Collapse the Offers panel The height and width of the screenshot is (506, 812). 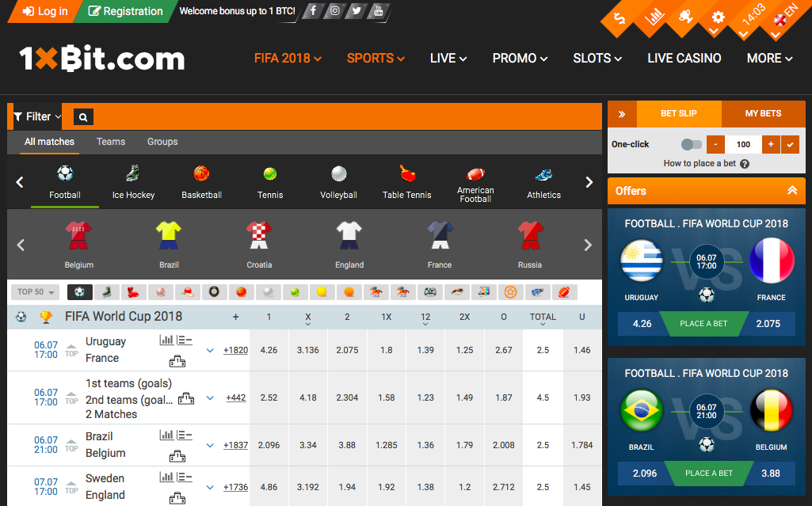(792, 190)
